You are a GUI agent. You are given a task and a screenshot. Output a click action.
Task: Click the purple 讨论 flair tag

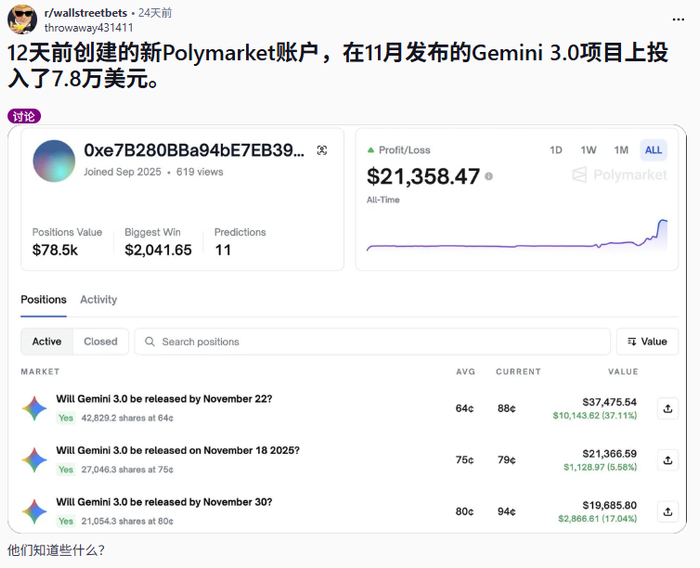(x=24, y=117)
